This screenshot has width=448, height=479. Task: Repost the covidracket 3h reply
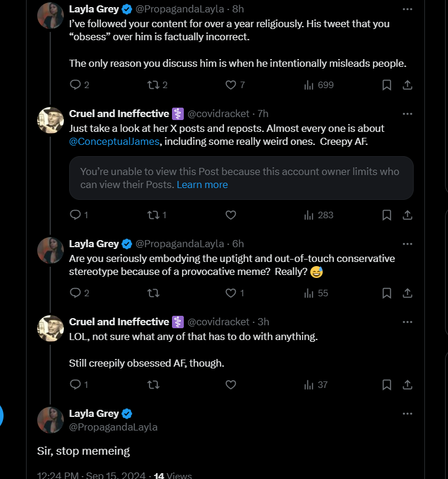click(153, 384)
